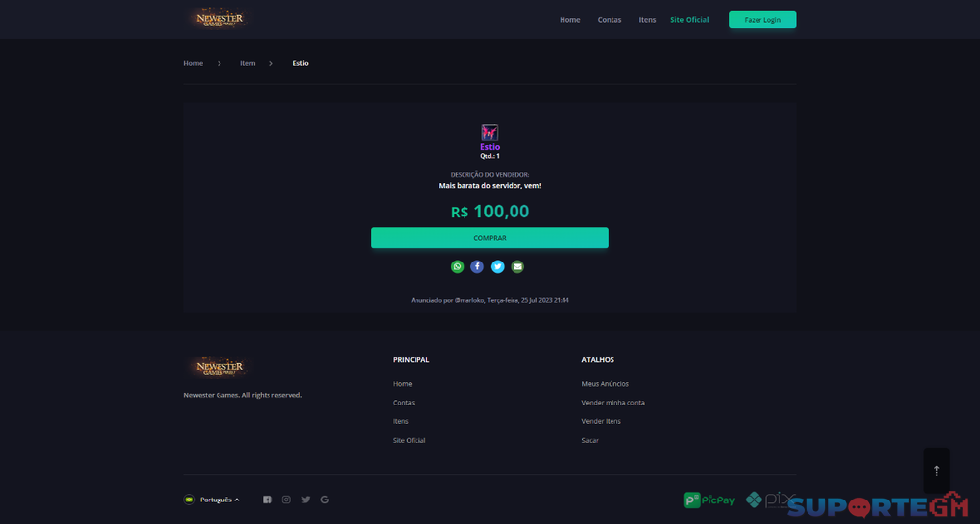
Task: Open the Português language dropdown
Action: click(212, 500)
